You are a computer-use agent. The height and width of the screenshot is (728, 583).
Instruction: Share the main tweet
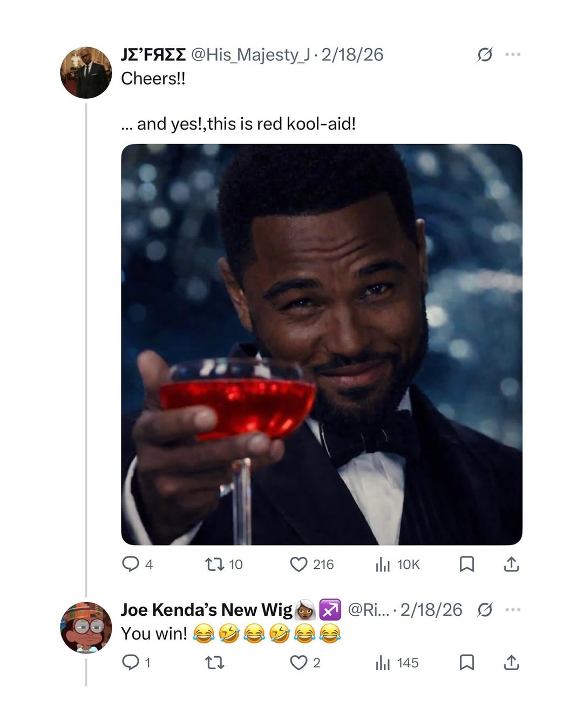pyautogui.click(x=511, y=564)
